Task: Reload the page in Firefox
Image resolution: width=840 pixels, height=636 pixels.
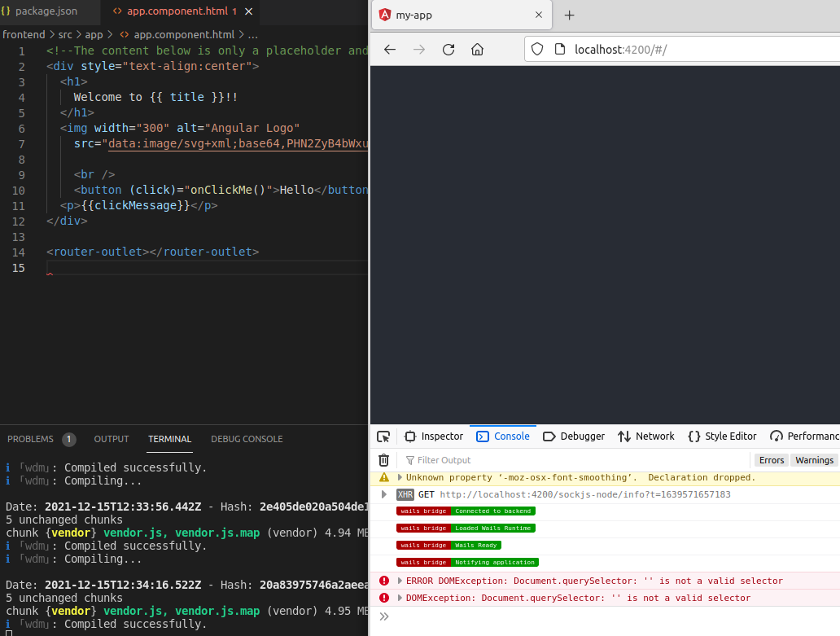Action: coord(448,50)
